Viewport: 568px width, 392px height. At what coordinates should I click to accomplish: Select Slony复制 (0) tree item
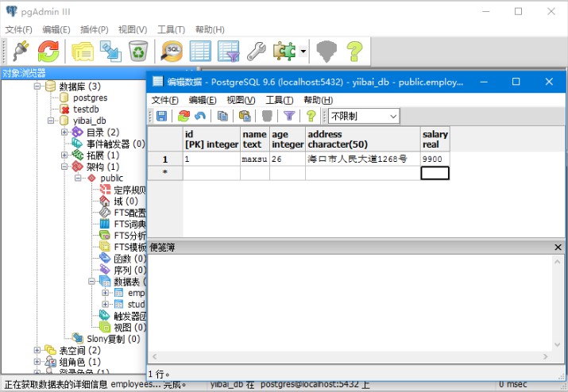pyautogui.click(x=114, y=339)
